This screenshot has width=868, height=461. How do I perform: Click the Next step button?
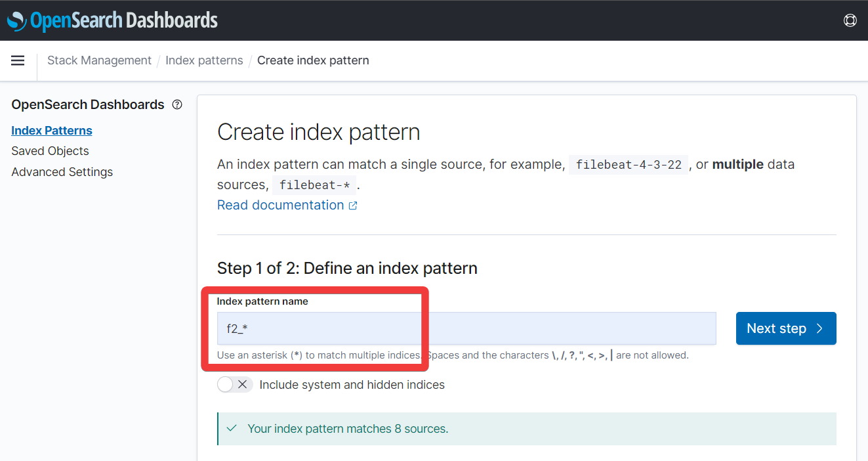785,328
